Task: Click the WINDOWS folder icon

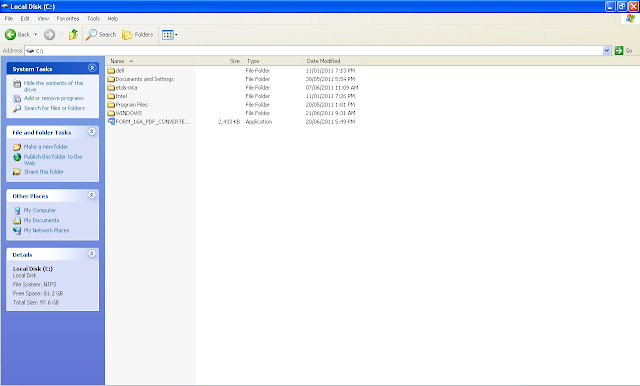Action: coord(111,113)
